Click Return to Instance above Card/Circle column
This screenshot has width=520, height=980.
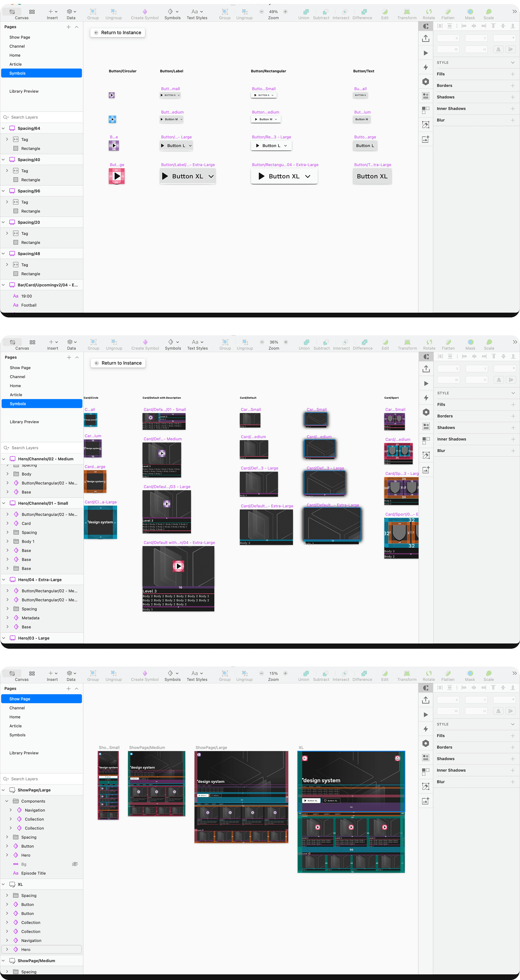(x=118, y=363)
